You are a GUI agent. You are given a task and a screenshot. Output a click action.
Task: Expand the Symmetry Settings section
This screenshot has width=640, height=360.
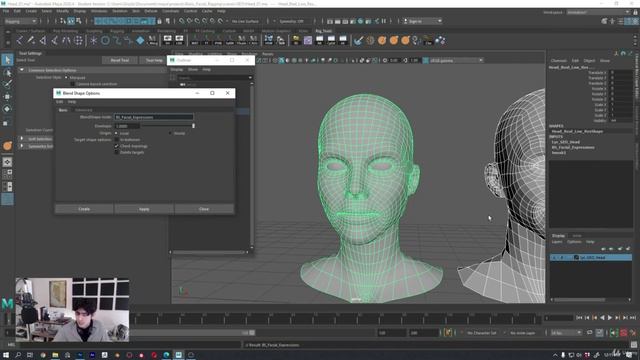click(x=22, y=146)
